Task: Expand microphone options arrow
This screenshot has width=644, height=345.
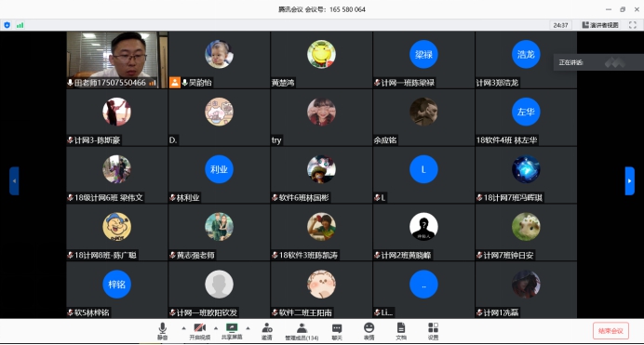Action: (183, 328)
